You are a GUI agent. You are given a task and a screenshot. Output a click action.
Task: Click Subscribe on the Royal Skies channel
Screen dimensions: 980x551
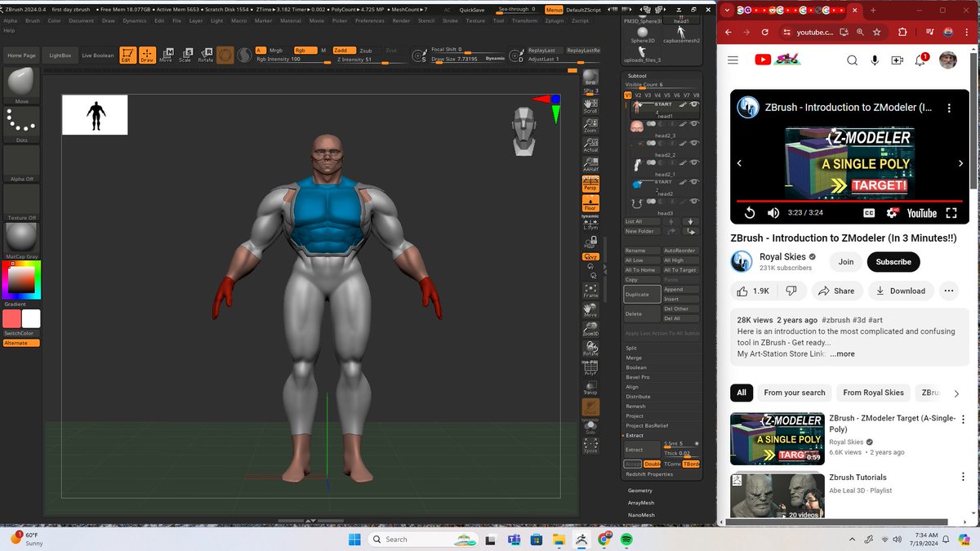pos(893,262)
